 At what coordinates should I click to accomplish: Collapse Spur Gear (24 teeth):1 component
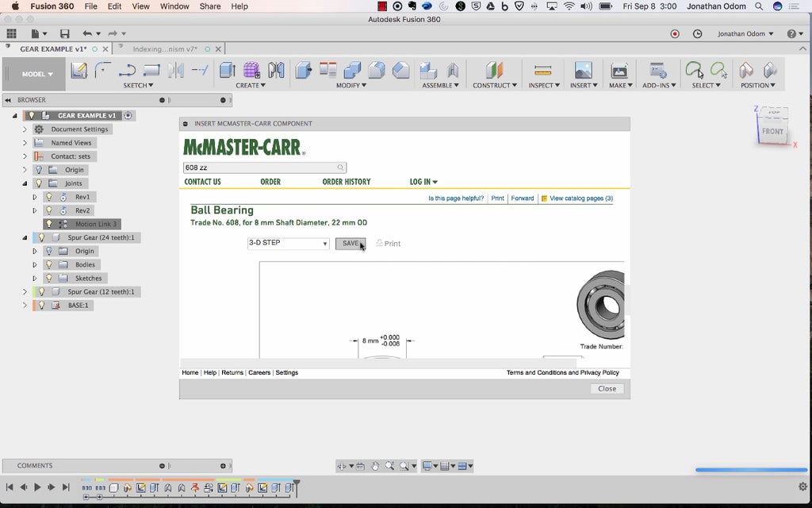pyautogui.click(x=25, y=237)
